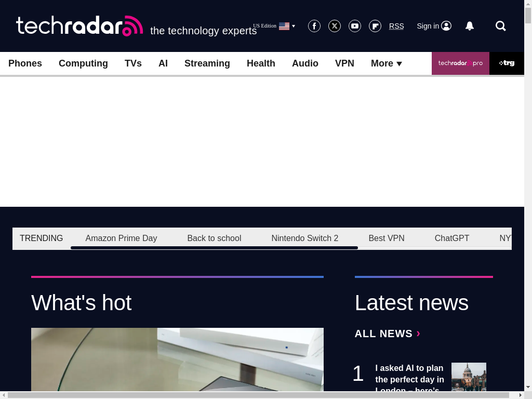Go to the TVs section
Image resolution: width=532 pixels, height=399 pixels.
click(133, 63)
